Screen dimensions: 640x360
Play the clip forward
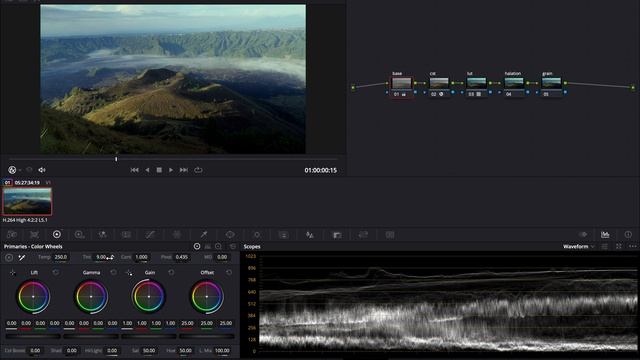pyautogui.click(x=171, y=170)
